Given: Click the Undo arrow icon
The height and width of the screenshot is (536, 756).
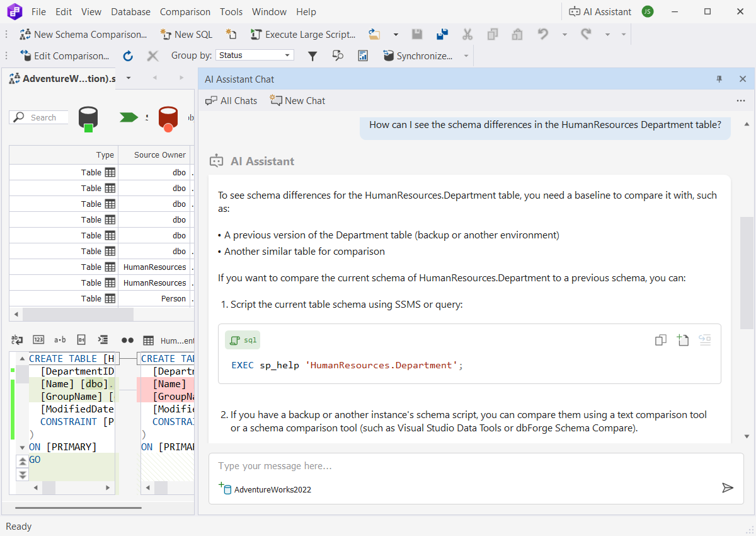Looking at the screenshot, I should click(x=543, y=35).
